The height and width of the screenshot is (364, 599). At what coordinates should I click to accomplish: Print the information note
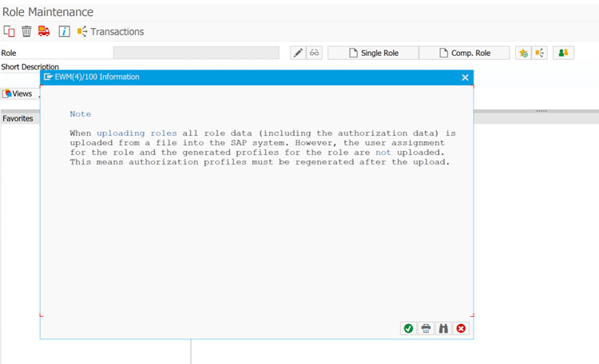coord(426,328)
